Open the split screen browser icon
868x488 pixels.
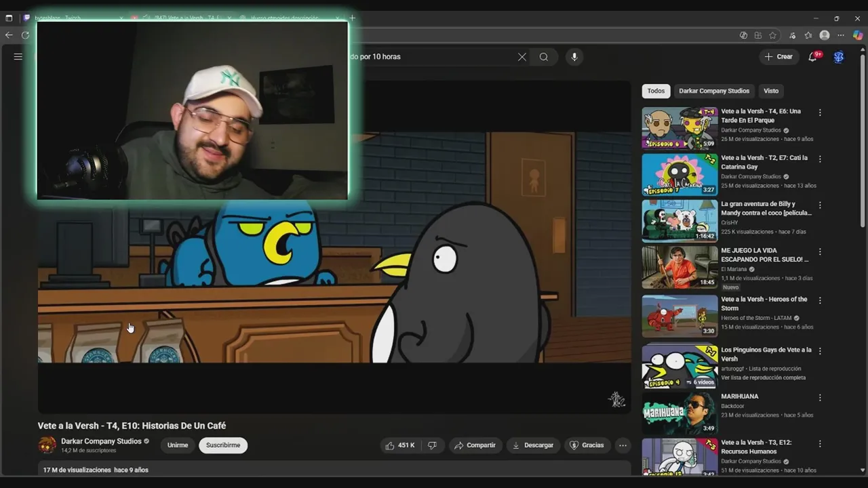(x=758, y=35)
